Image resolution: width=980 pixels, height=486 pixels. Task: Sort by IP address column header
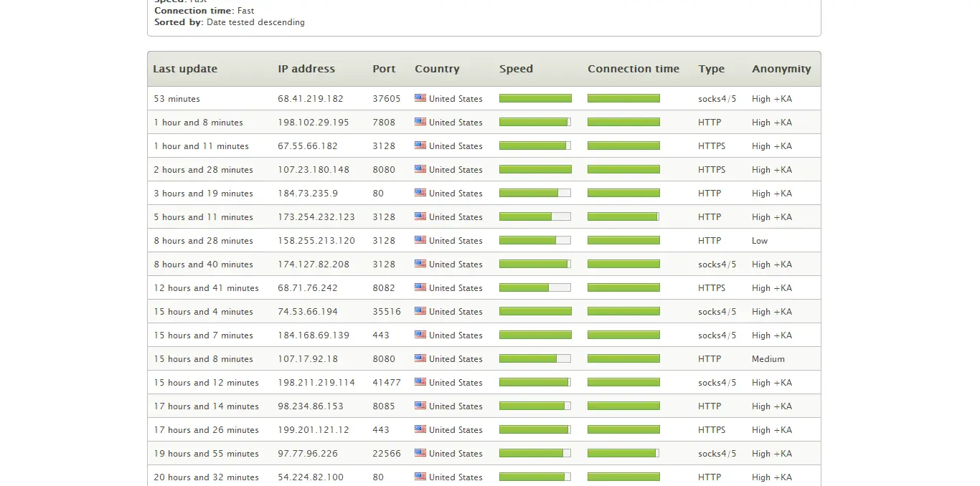pos(306,69)
